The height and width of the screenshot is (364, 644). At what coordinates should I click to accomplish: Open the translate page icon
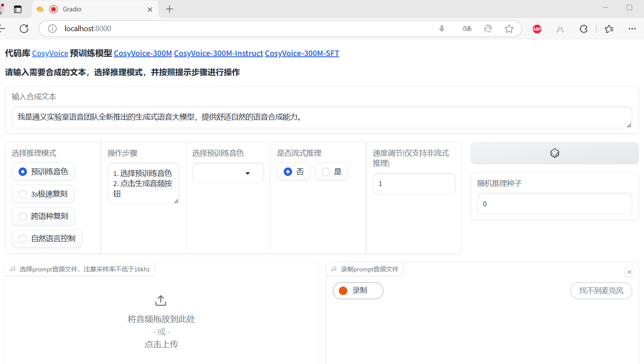click(467, 29)
